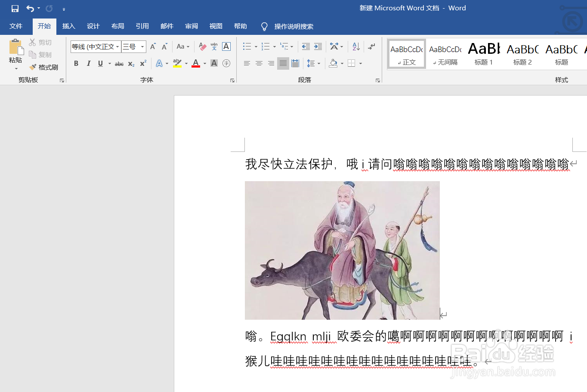This screenshot has width=587, height=392.
Task: Click the Redo icon in title bar
Action: [x=49, y=9]
